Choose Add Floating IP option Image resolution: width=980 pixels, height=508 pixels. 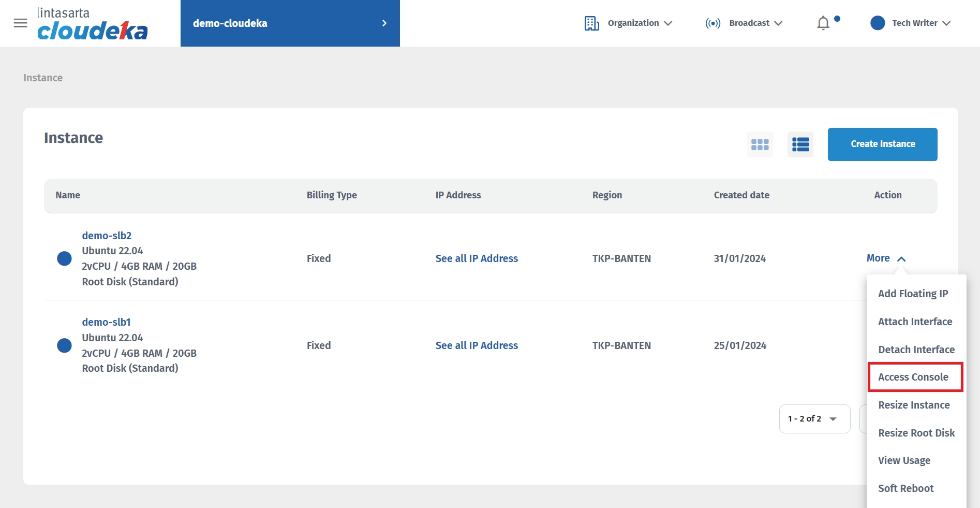pyautogui.click(x=913, y=294)
